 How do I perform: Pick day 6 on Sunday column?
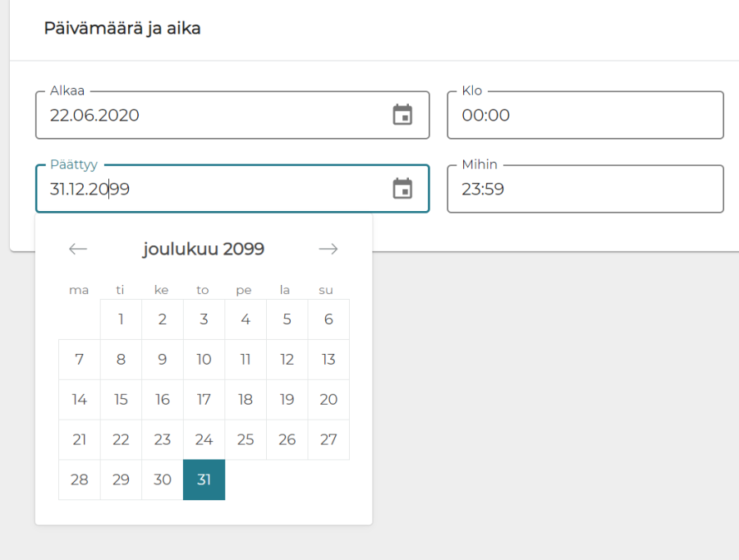pyautogui.click(x=328, y=319)
